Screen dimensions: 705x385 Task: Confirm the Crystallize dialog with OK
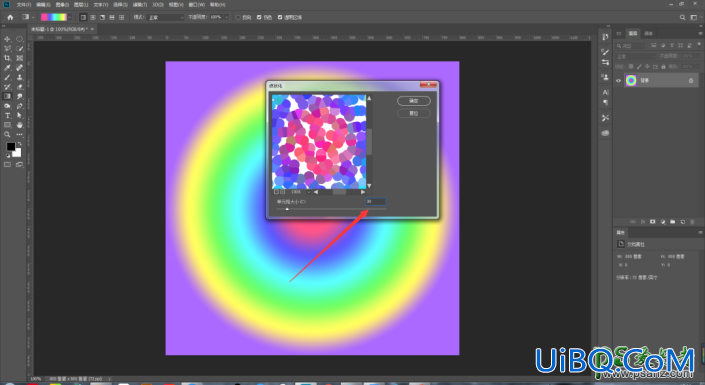pos(414,101)
